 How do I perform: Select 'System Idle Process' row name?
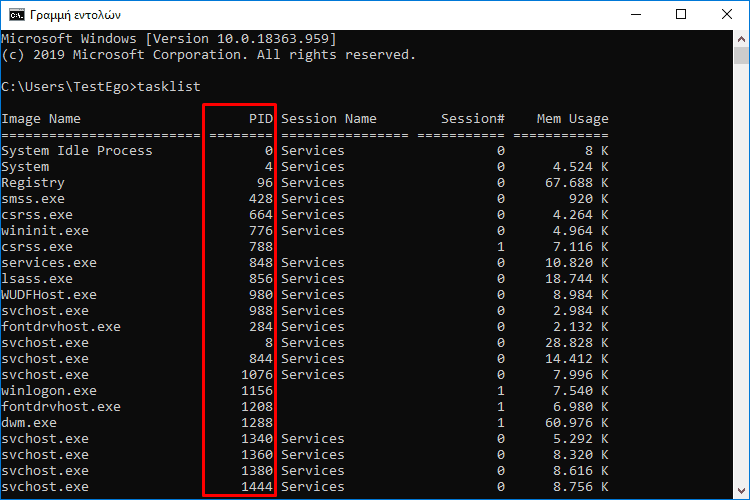(x=77, y=151)
